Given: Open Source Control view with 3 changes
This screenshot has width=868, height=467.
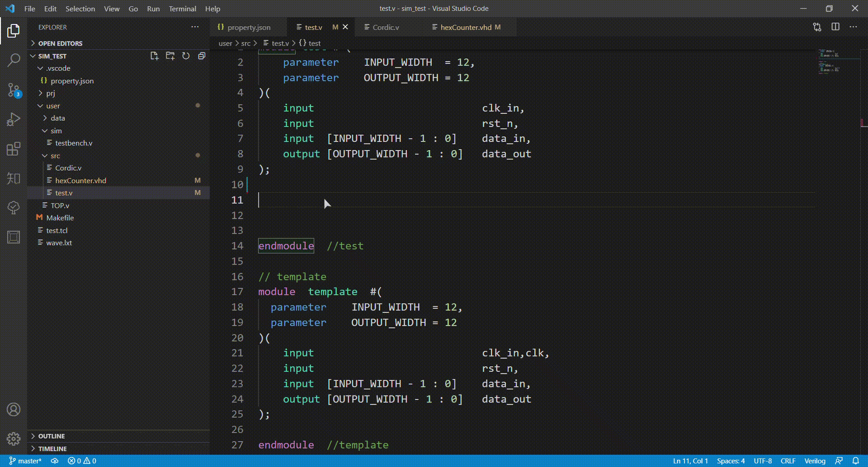Looking at the screenshot, I should (x=14, y=90).
